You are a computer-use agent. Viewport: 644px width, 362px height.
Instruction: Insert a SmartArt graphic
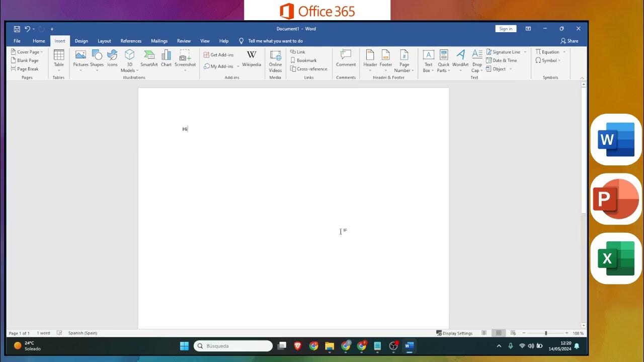(149, 58)
